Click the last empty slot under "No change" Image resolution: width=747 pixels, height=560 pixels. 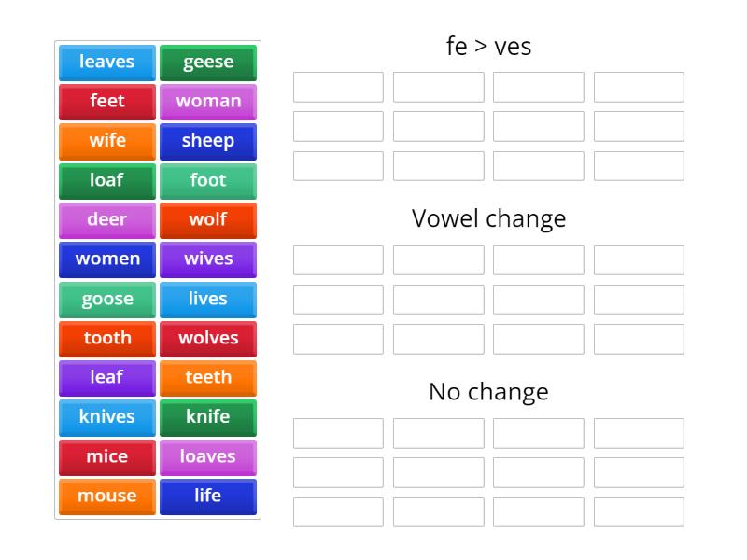coord(639,511)
